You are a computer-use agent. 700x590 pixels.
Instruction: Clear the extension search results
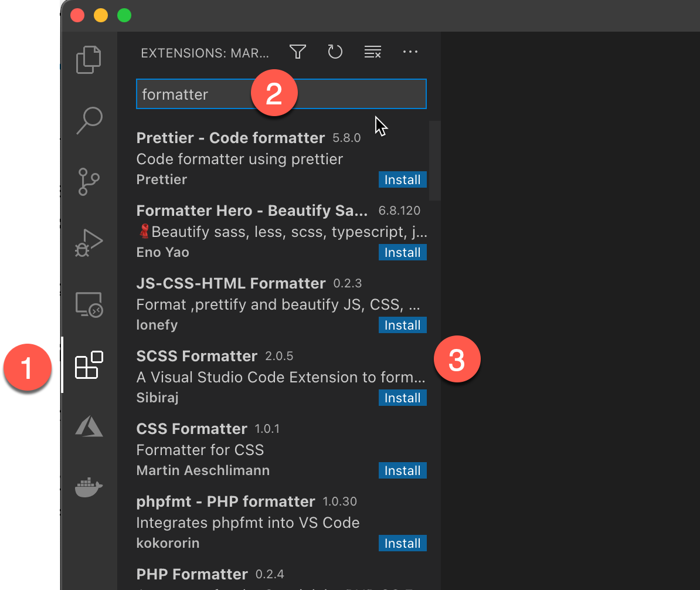click(x=373, y=52)
